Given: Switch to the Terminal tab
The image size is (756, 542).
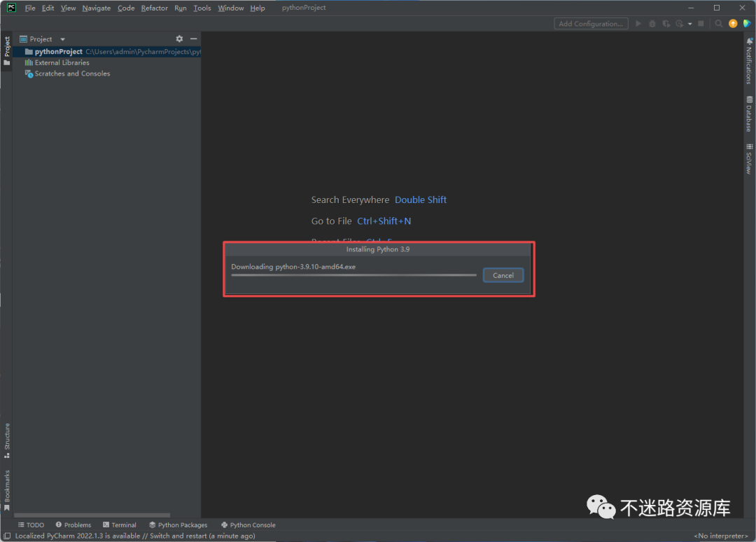Looking at the screenshot, I should point(119,524).
